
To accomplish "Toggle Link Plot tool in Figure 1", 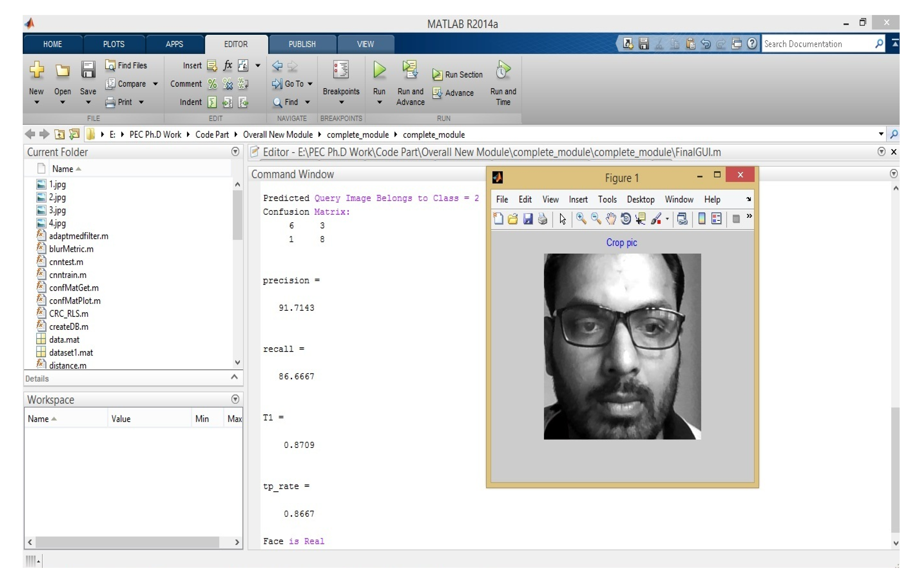I will point(682,219).
